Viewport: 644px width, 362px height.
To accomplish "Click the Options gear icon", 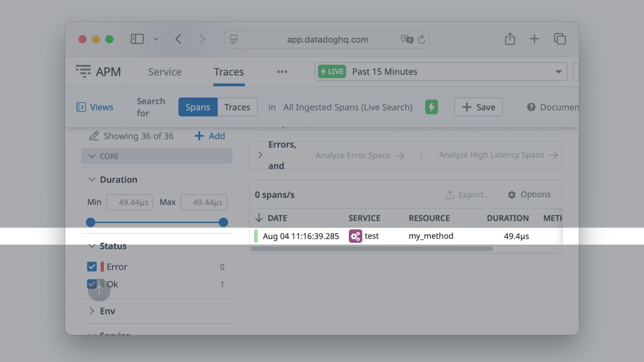I will click(x=512, y=195).
